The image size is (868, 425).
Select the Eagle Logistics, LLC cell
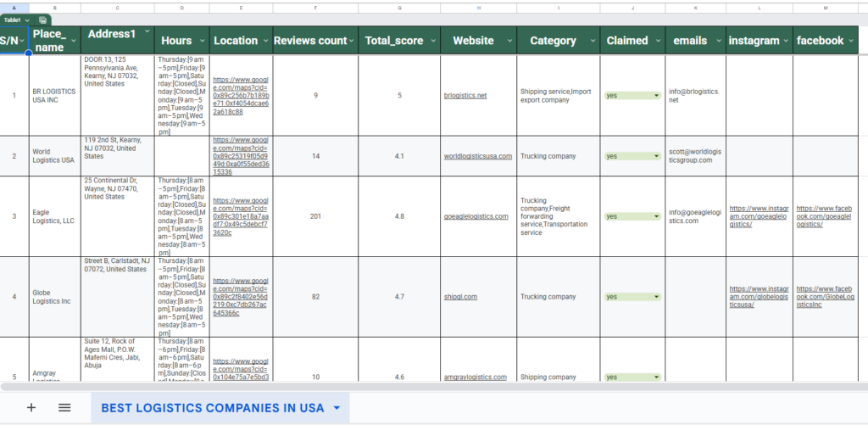[x=55, y=216]
